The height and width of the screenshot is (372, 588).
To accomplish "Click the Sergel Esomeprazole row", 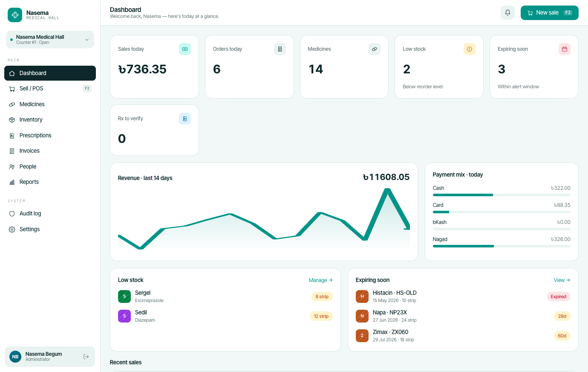I will tap(225, 296).
